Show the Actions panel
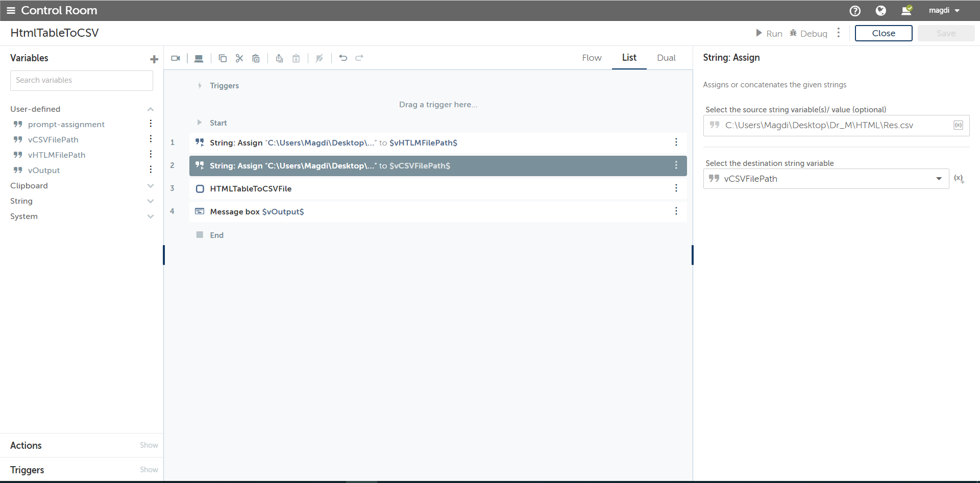 (x=149, y=445)
